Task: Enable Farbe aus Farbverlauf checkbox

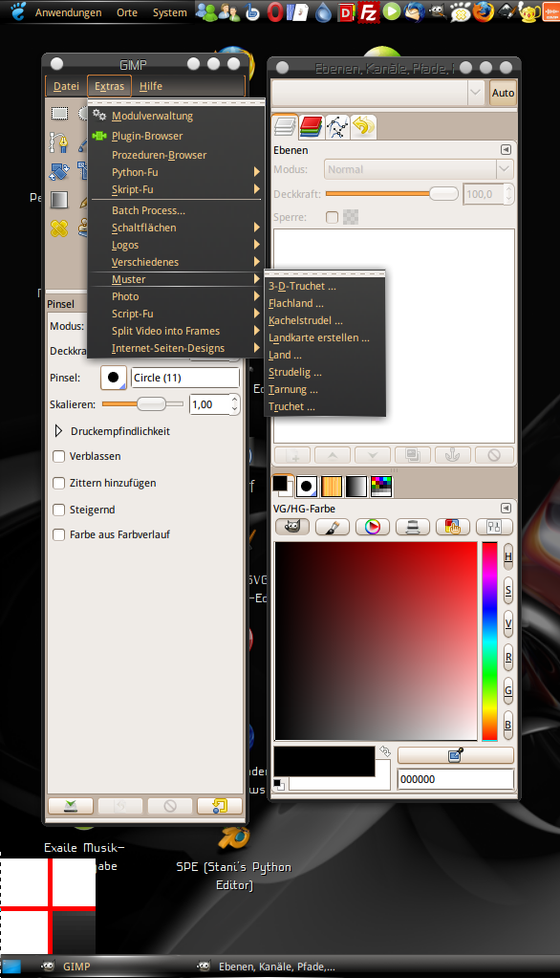Action: click(58, 534)
